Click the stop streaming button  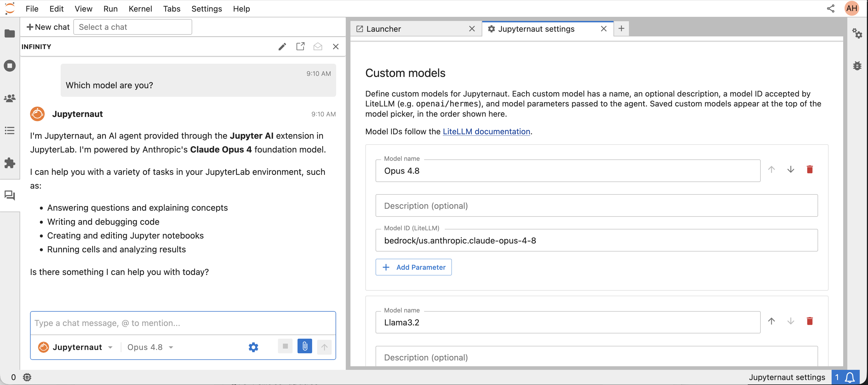coord(285,346)
